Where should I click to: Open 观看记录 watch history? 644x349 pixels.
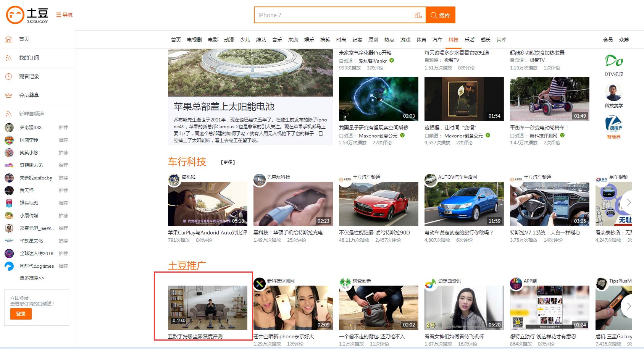click(29, 76)
